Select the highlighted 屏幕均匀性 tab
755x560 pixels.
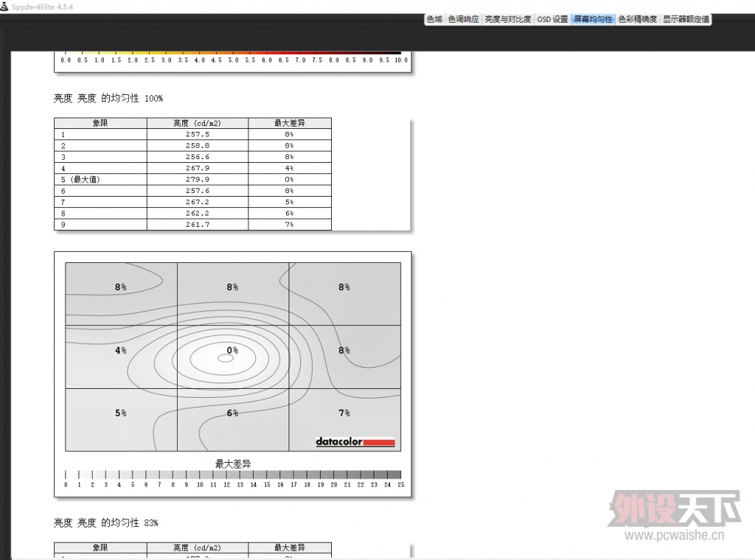pyautogui.click(x=593, y=19)
